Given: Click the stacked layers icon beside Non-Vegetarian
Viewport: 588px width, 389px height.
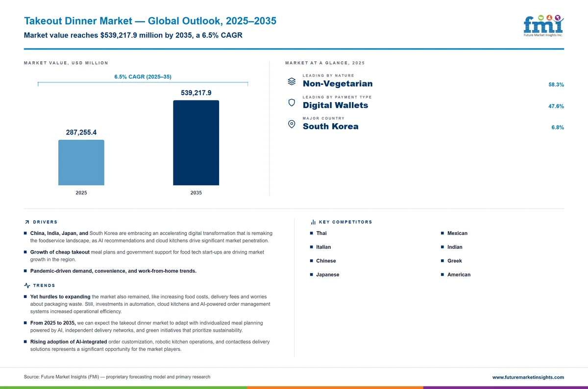Looking at the screenshot, I should click(x=292, y=81).
